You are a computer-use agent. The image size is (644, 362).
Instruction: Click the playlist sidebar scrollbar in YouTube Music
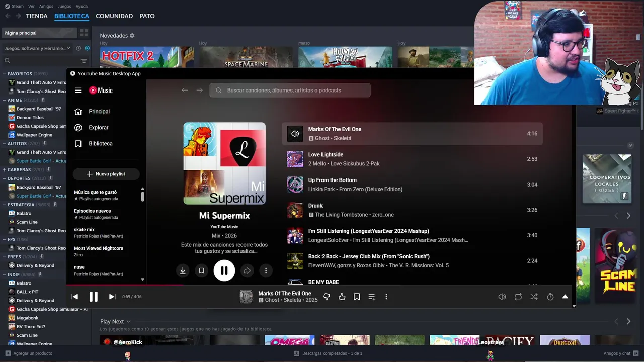click(x=143, y=196)
